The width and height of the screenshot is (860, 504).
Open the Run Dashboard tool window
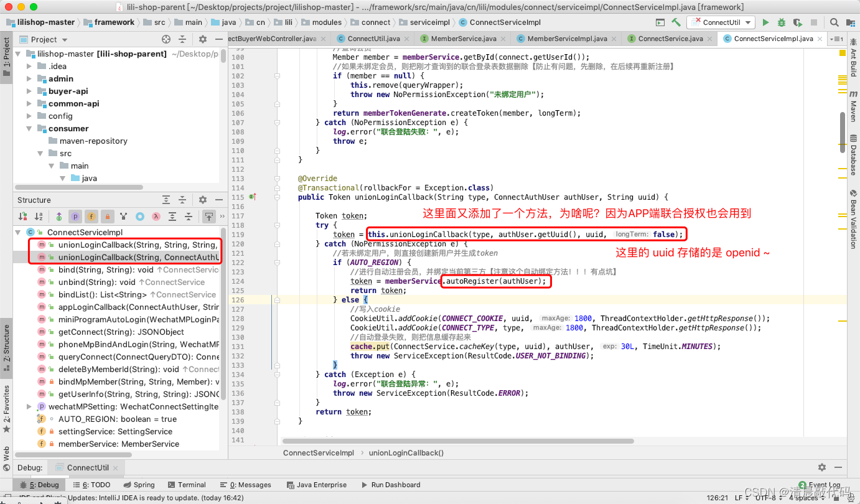(390, 485)
